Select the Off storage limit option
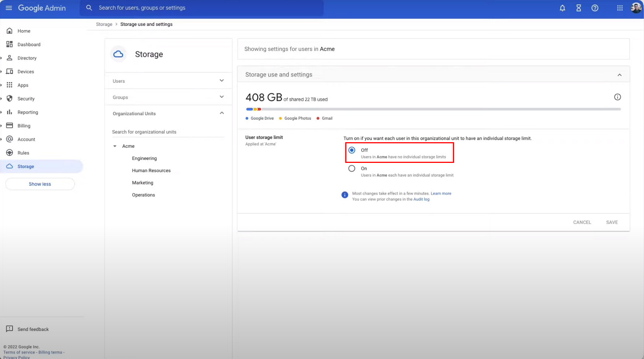The width and height of the screenshot is (644, 359). pos(352,150)
